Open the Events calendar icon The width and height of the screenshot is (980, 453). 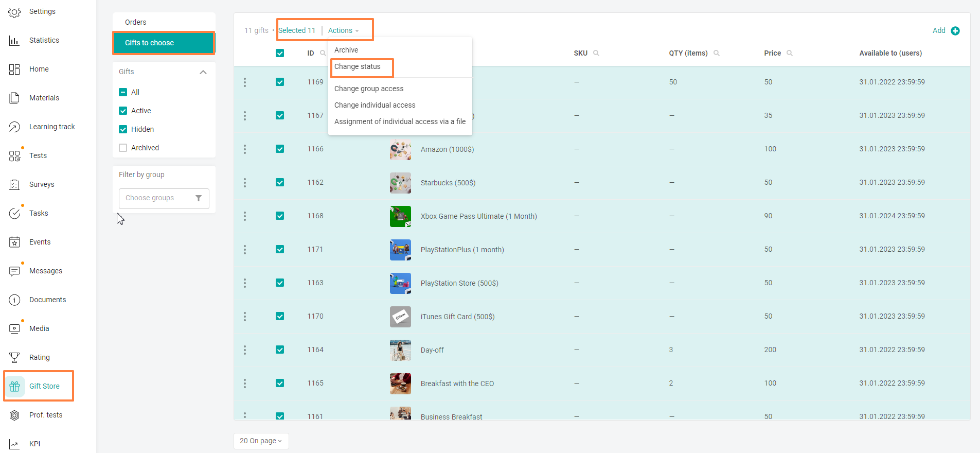coord(14,242)
